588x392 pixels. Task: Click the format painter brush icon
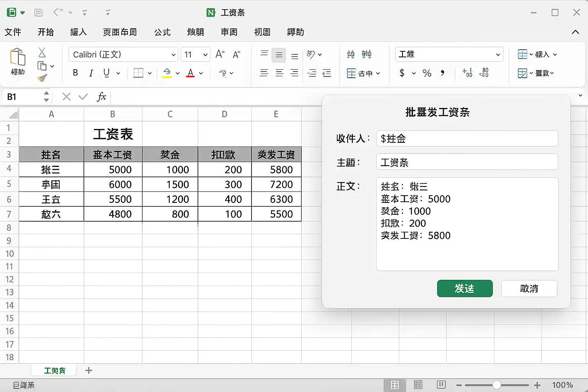tap(42, 78)
